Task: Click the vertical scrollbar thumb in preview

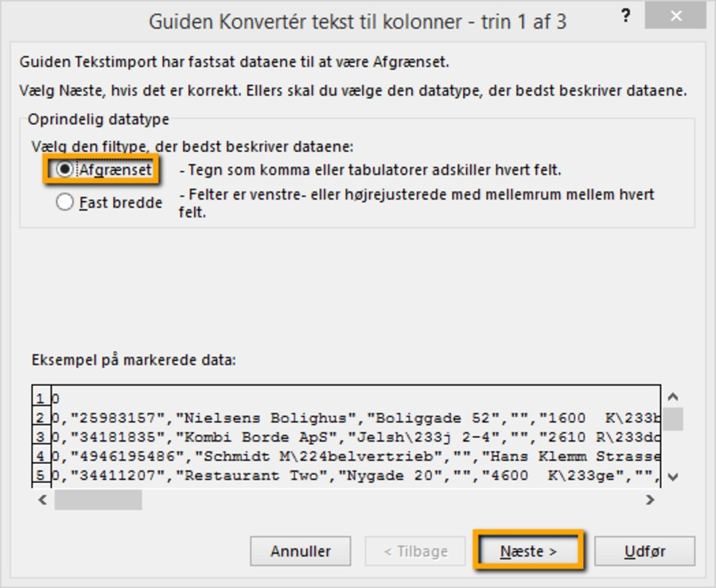Action: [672, 418]
